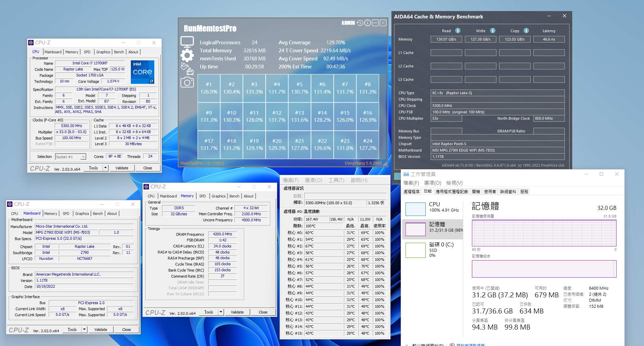
Task: Open 服務 tab in Task Manager
Action: tap(524, 192)
